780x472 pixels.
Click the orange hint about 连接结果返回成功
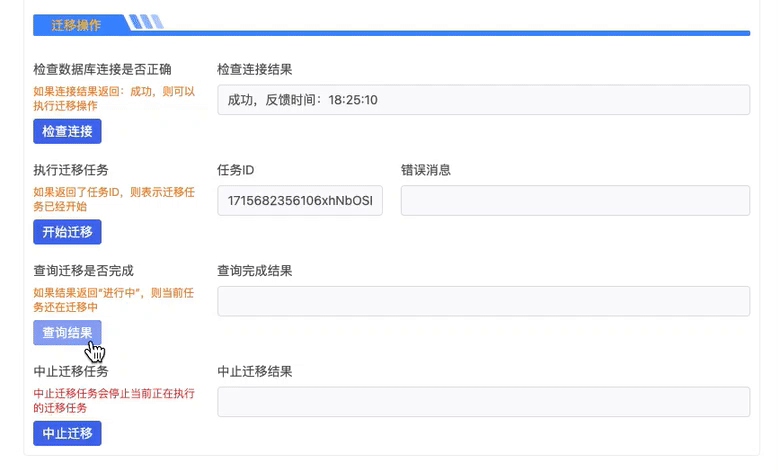(x=114, y=98)
